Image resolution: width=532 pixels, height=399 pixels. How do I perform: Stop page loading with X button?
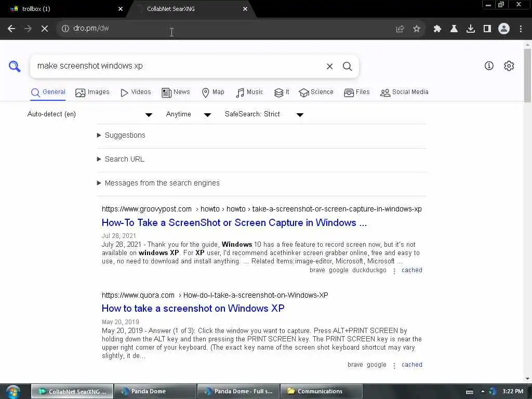[45, 29]
